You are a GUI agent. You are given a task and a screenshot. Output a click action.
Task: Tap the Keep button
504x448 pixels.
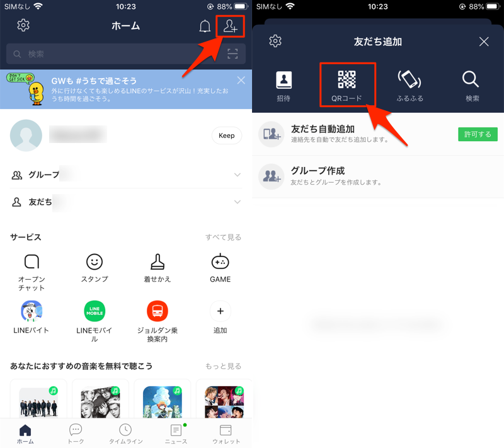pos(226,135)
